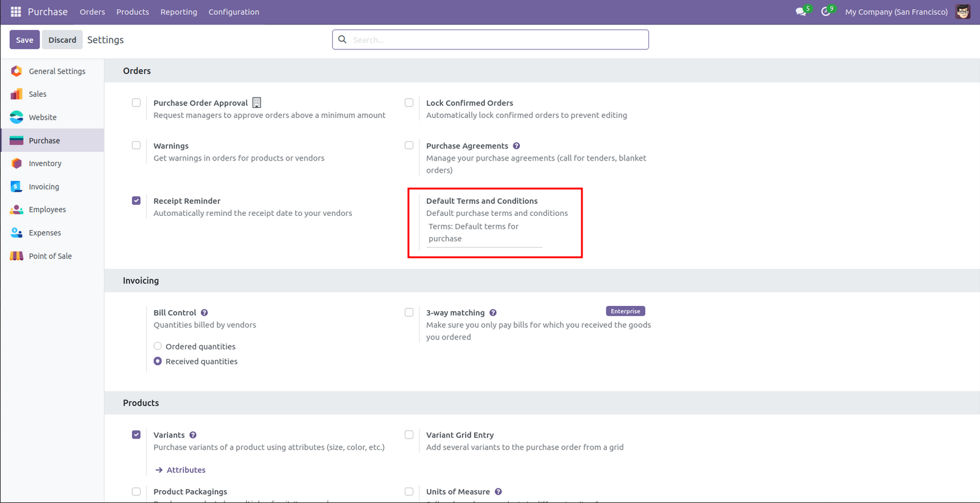This screenshot has height=503, width=980.
Task: Edit the default purchase terms text field
Action: pyautogui.click(x=485, y=233)
